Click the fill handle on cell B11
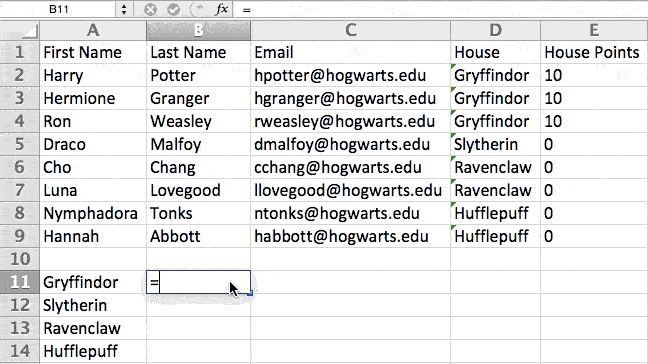The width and height of the screenshot is (648, 364). (x=250, y=293)
